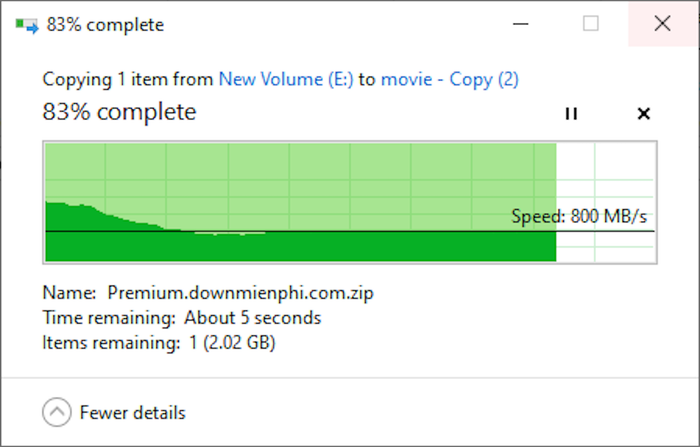Click the 83% complete window title text
The image size is (700, 447).
pyautogui.click(x=105, y=25)
